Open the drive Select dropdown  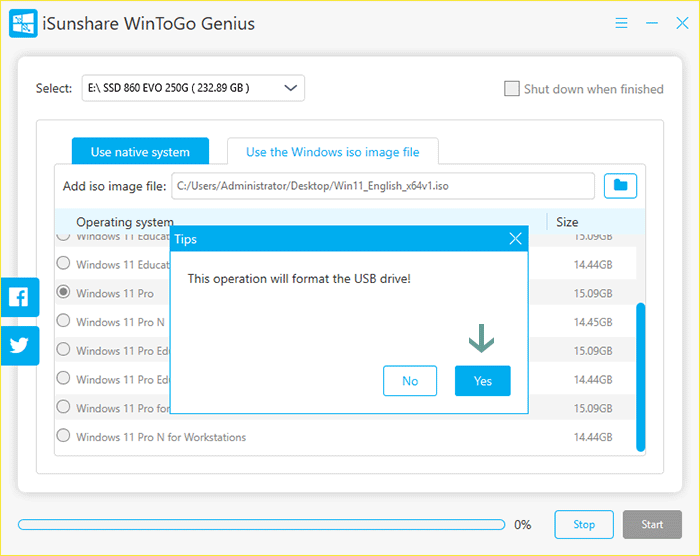(193, 88)
